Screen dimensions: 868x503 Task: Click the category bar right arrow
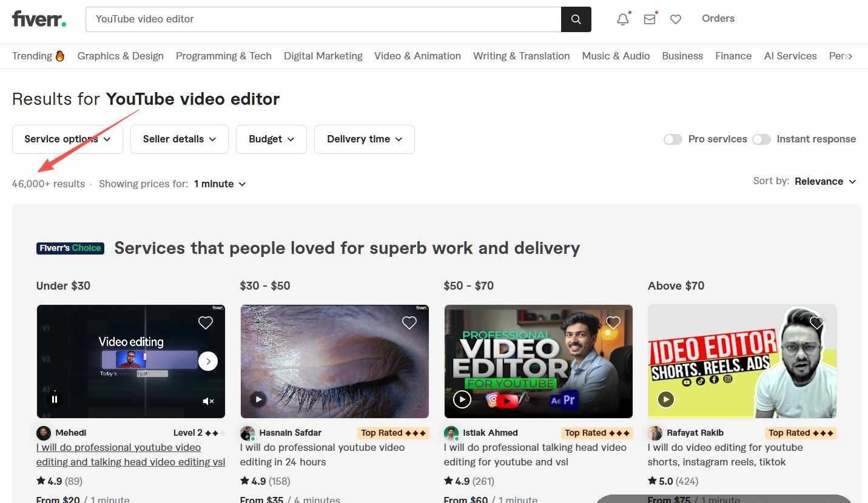click(849, 56)
